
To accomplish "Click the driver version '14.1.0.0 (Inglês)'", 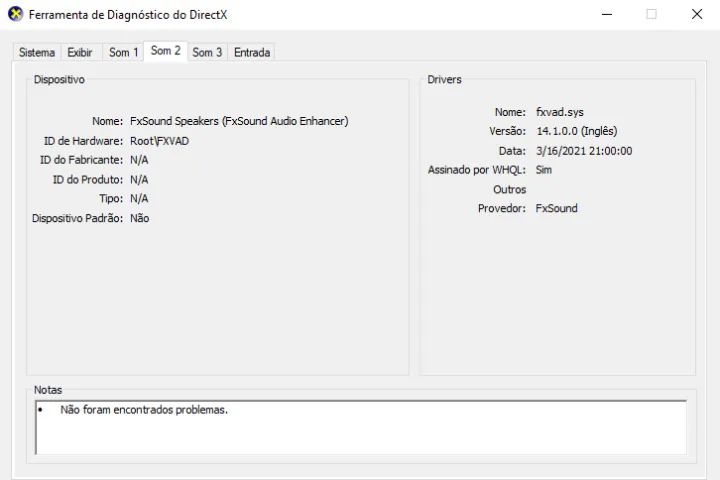I will pyautogui.click(x=577, y=131).
